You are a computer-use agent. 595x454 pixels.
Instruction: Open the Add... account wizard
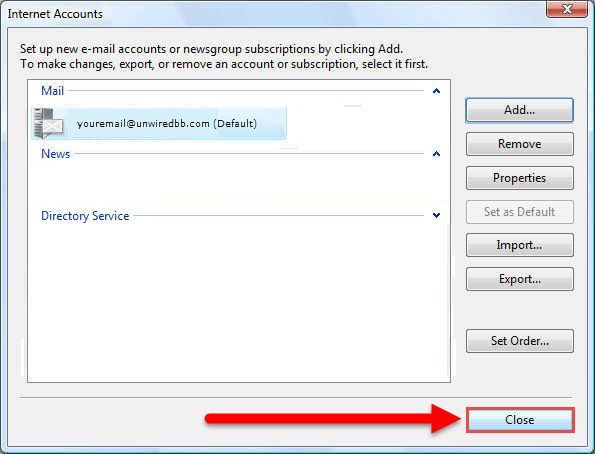519,110
